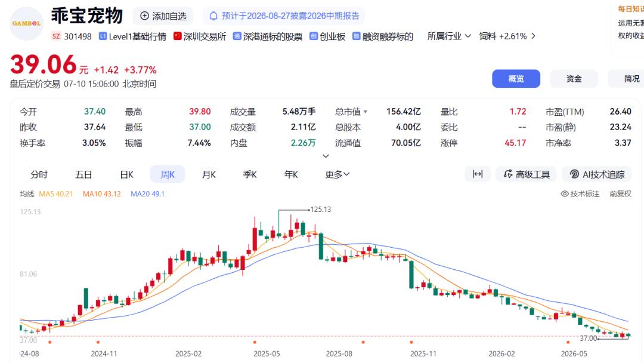This screenshot has width=644, height=363.
Task: Click the 2025-05 date axis label
Action: coord(267,353)
